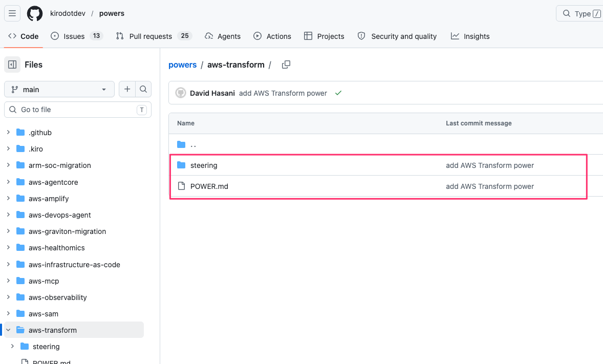
Task: Open the steering folder in file list
Action: coord(204,165)
